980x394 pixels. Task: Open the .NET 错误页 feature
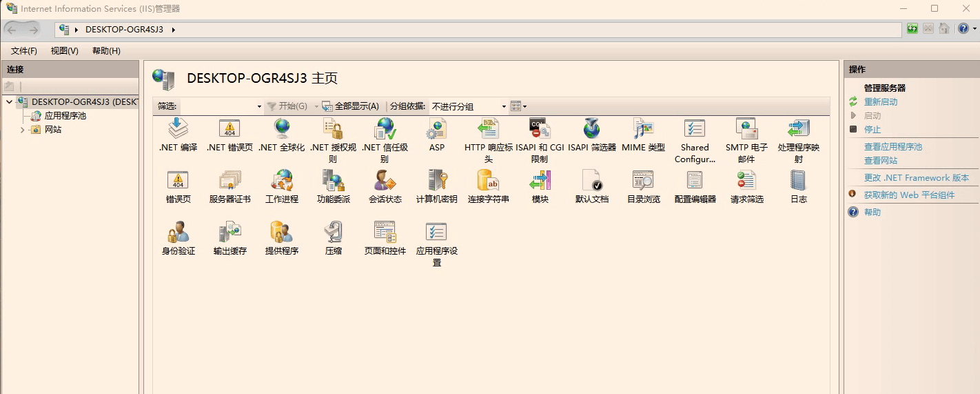point(229,135)
